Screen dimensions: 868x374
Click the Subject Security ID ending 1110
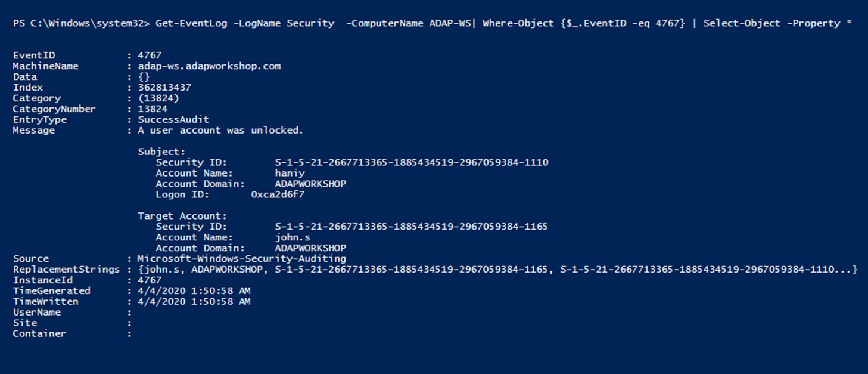pyautogui.click(x=411, y=162)
